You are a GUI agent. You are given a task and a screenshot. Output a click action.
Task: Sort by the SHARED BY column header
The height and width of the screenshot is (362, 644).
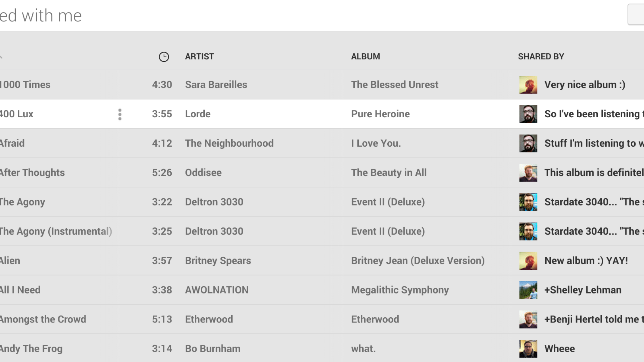point(541,57)
